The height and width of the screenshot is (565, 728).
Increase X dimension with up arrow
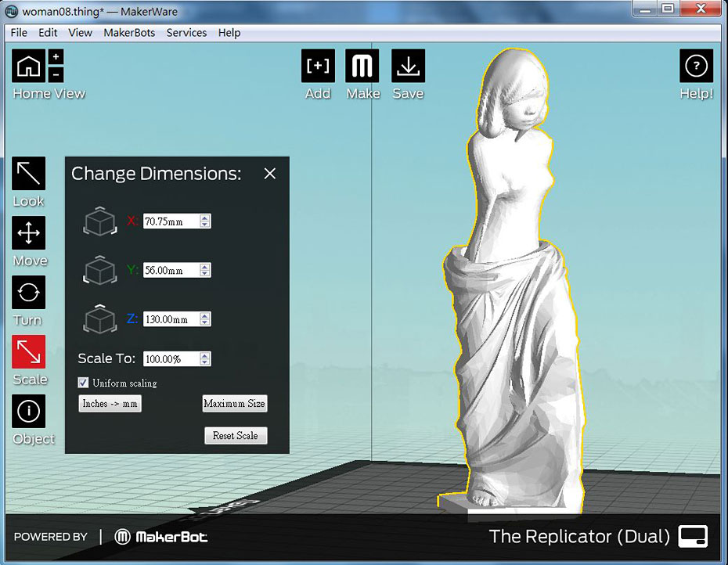click(205, 218)
